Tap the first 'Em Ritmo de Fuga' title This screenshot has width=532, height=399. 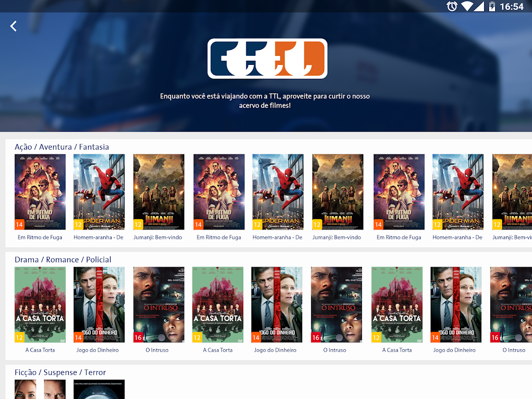click(40, 237)
